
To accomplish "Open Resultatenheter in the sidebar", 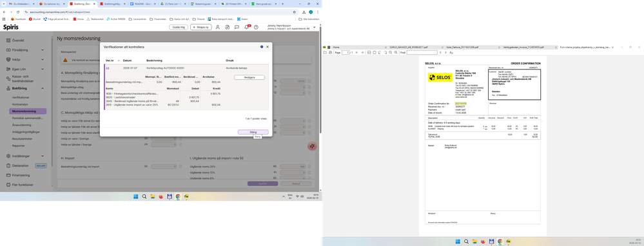I will coord(22,138).
